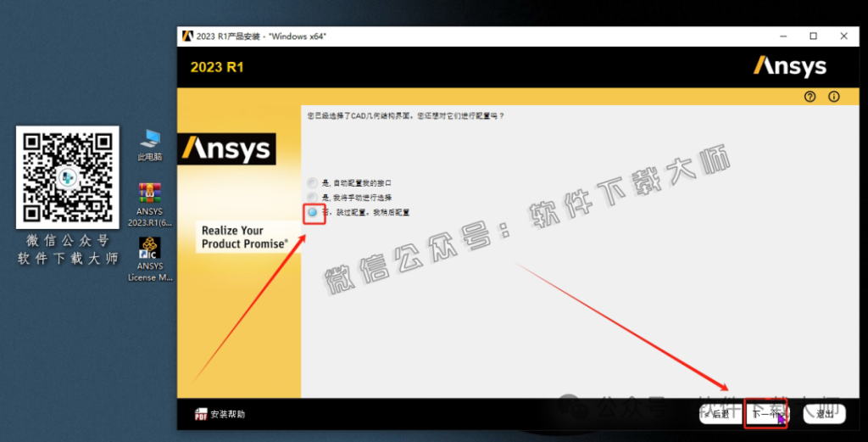Screen dimensions: 868x442
Task: Open the info circle icon
Action: coord(834,97)
